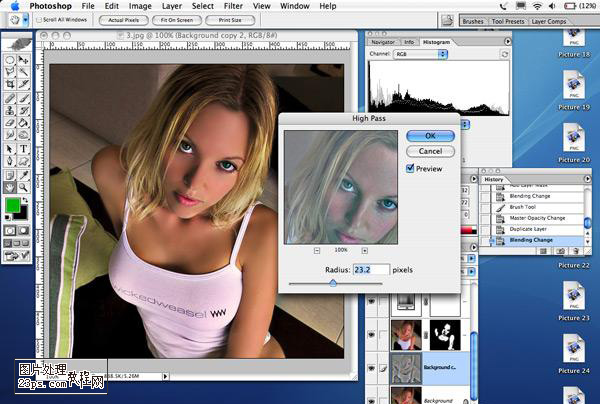
Task: Select the Pen tool
Action: coord(10,161)
